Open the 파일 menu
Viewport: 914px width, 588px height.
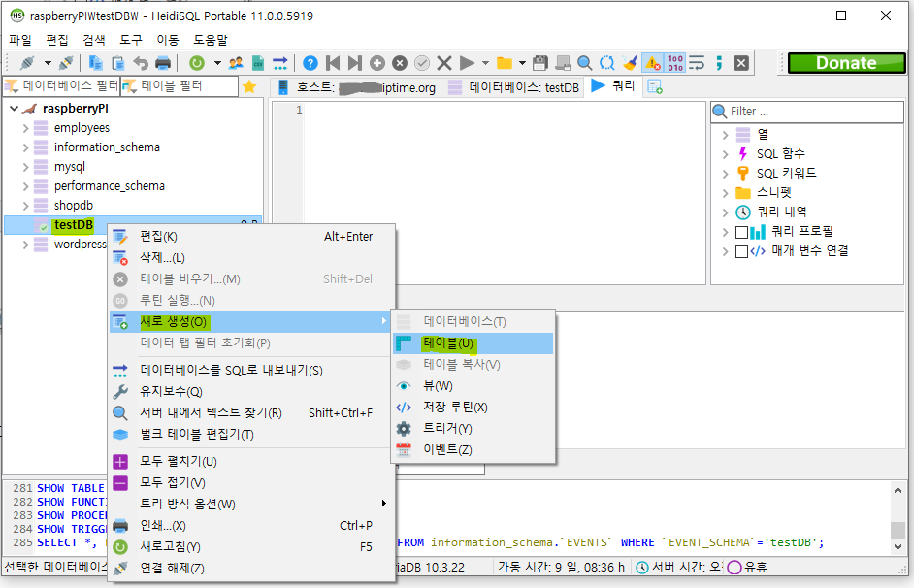(20, 40)
